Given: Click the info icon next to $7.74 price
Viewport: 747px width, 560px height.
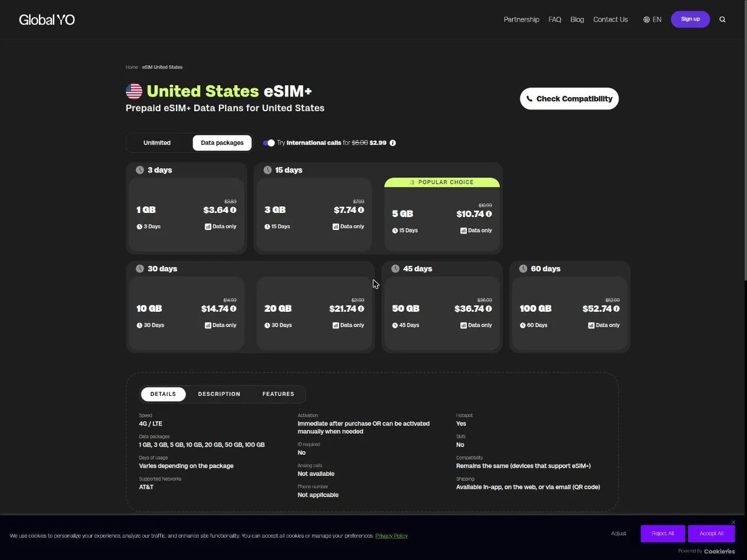Looking at the screenshot, I should (x=361, y=210).
